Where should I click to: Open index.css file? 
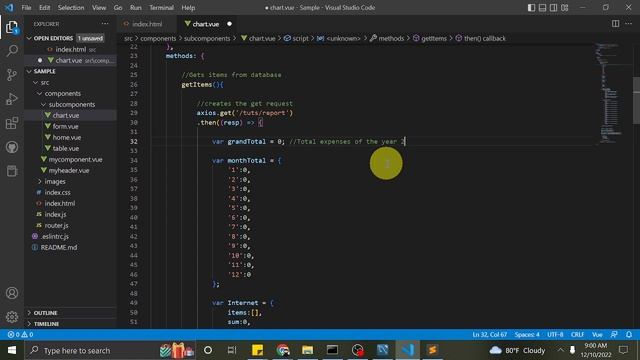70,192
